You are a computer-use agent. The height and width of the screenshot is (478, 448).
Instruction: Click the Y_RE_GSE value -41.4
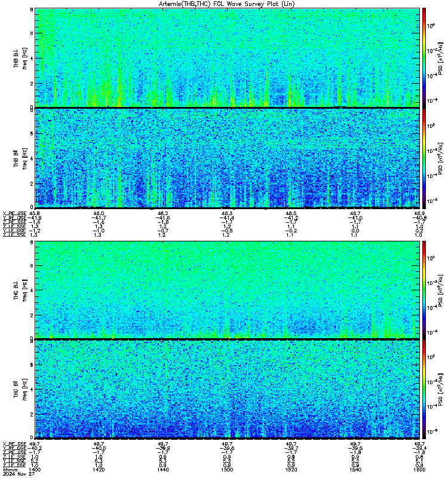[227, 217]
